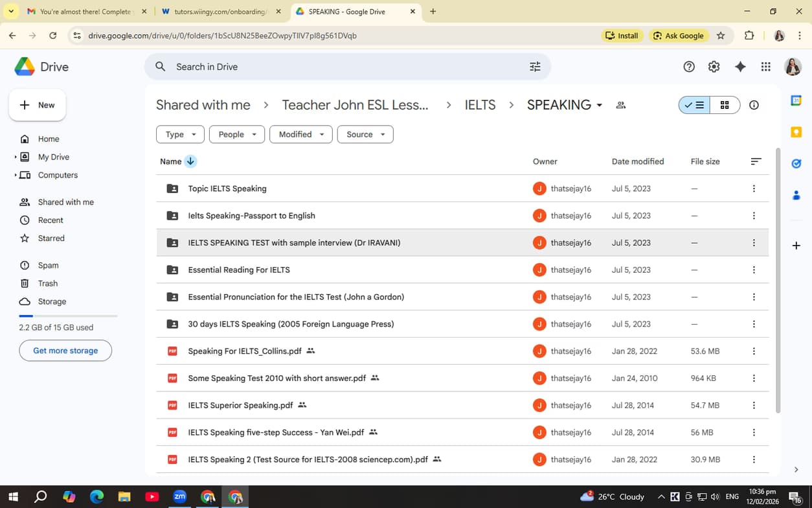
Task: Open the Help icon
Action: click(x=688, y=66)
